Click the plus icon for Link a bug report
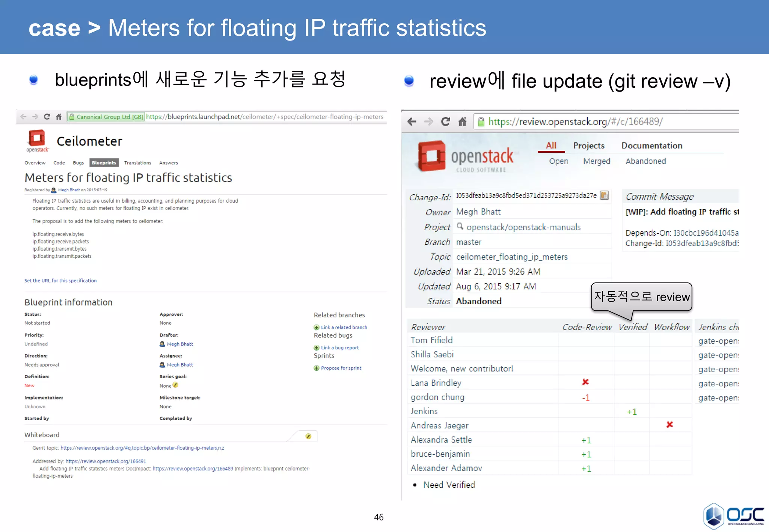769x532 pixels. [317, 348]
